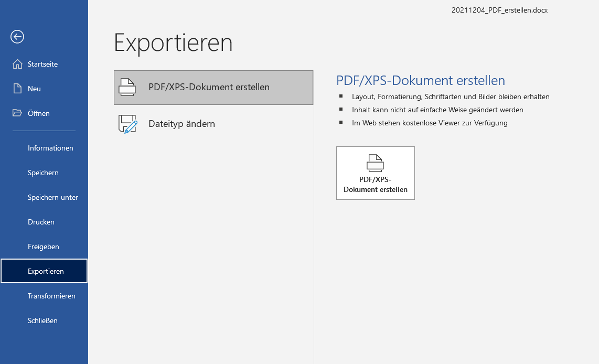Click text 'Im Web stehen kostenlose Viewer zur Verfügung'
The height and width of the screenshot is (364, 599).
430,123
